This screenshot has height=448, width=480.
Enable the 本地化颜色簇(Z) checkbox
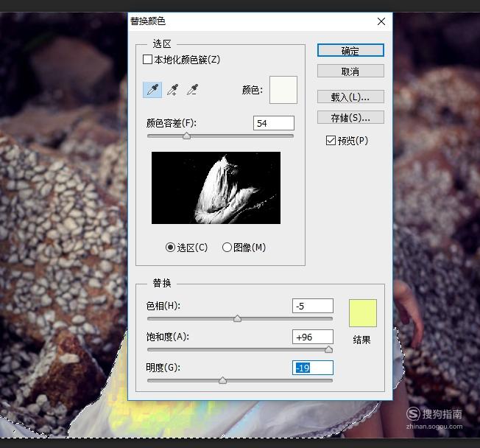pyautogui.click(x=147, y=59)
